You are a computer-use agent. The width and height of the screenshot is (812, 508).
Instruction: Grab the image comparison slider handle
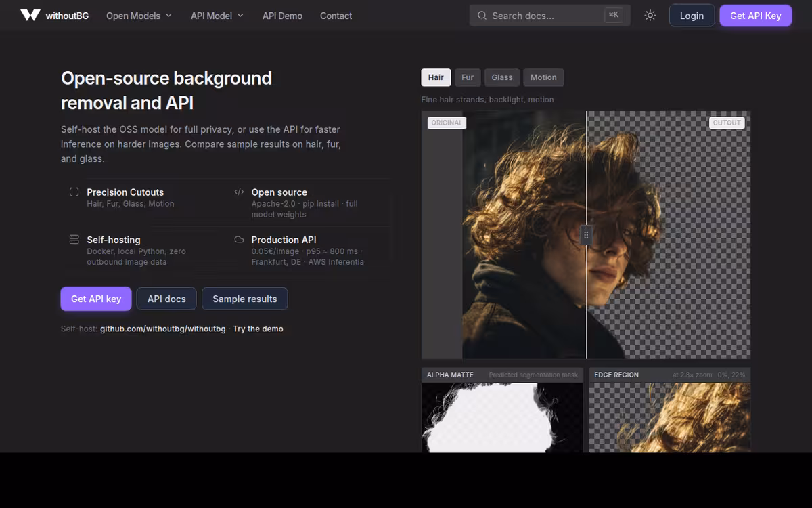pos(586,235)
